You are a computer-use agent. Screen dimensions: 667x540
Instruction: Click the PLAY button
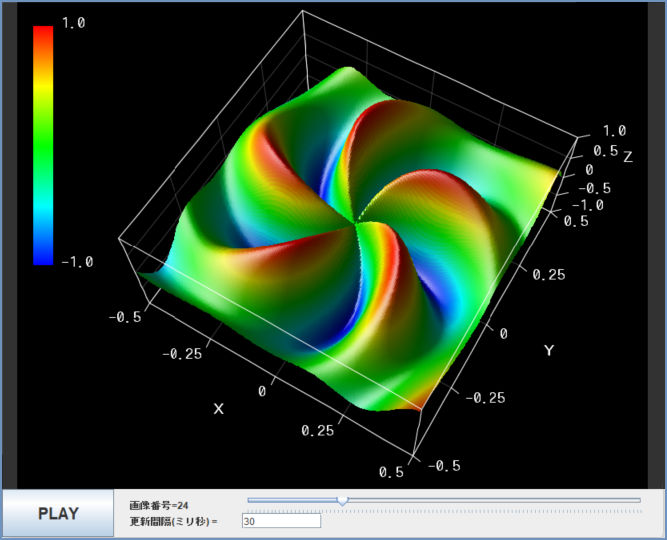tap(58, 513)
